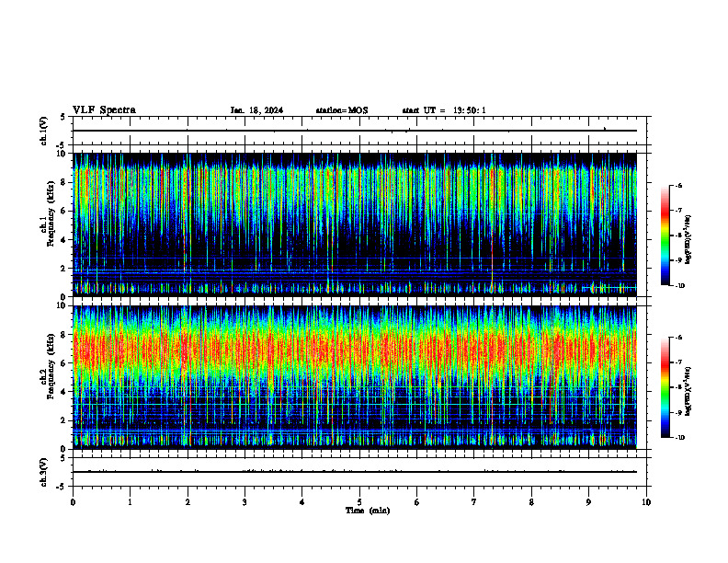This screenshot has height=563, width=728.
Task: Click the "4" kHz tick of ch.1 axis
Action: click(65, 240)
